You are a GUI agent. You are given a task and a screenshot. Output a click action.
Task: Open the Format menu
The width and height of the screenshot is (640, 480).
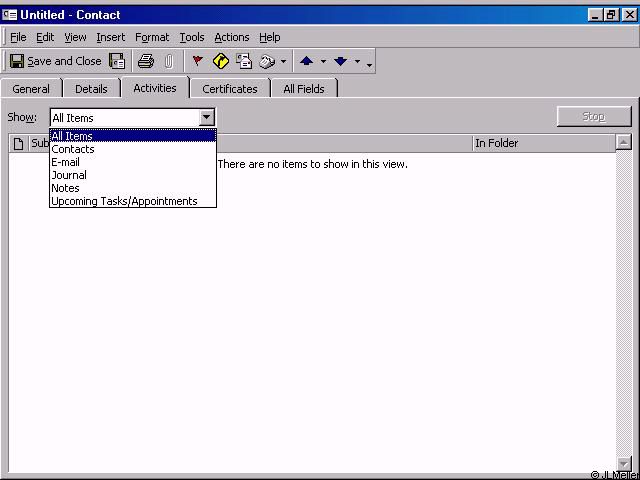coord(152,37)
